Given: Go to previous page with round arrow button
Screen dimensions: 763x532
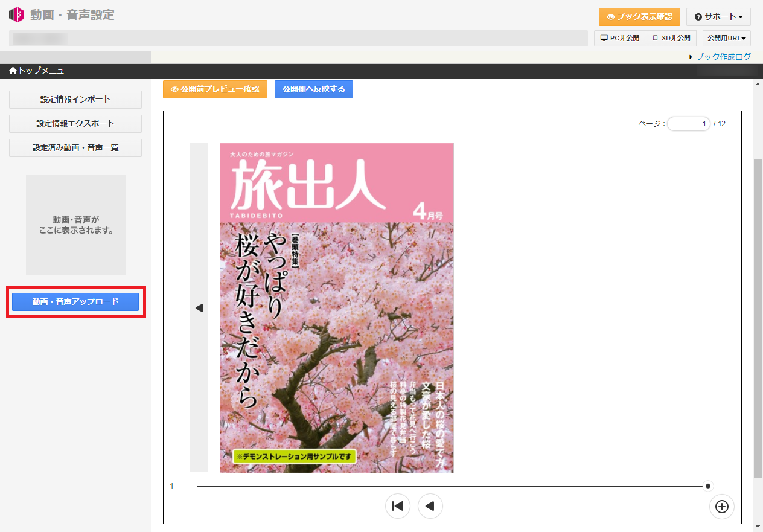Looking at the screenshot, I should click(430, 506).
